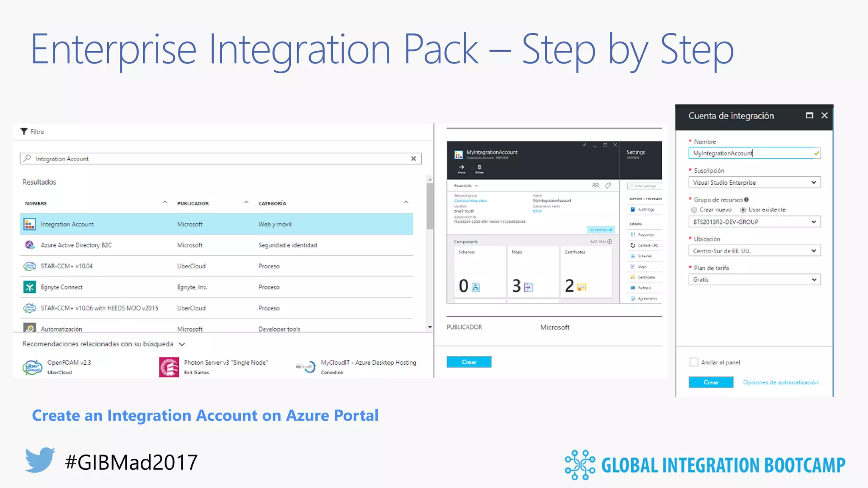Click Add tiles in Components section
868x488 pixels.
(601, 241)
